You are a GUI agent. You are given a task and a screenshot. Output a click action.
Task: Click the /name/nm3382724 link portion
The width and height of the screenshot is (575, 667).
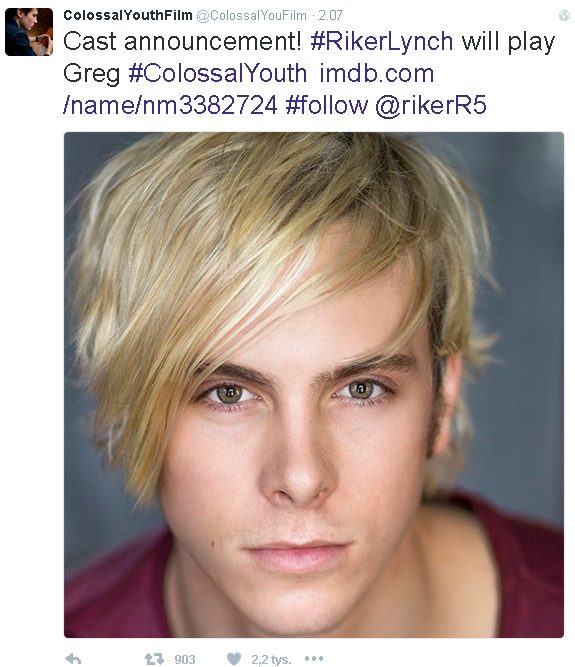[x=170, y=105]
